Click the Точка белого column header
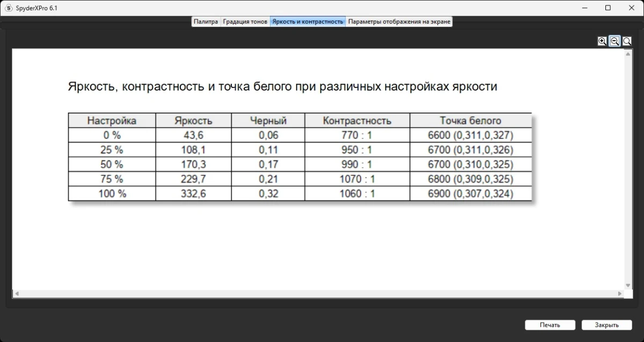 point(471,120)
